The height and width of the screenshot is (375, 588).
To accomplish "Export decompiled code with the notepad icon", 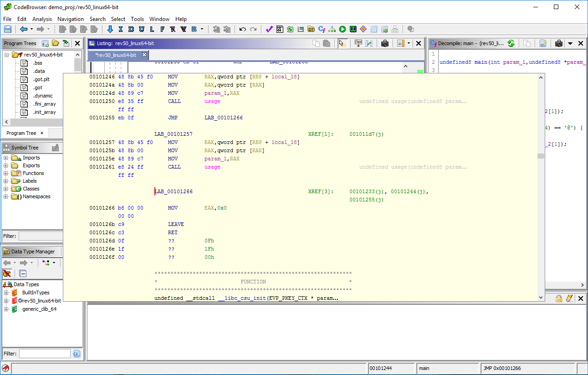I will [543, 43].
